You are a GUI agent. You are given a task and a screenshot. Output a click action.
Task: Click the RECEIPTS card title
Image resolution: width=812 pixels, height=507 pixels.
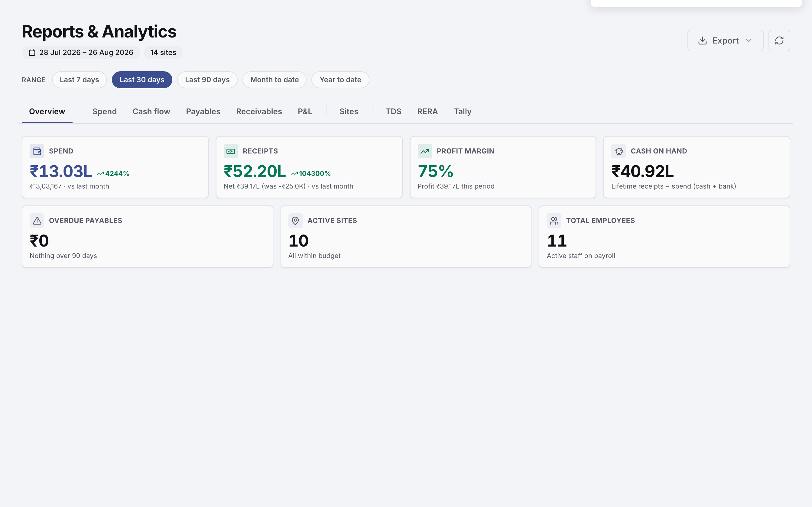click(x=260, y=151)
